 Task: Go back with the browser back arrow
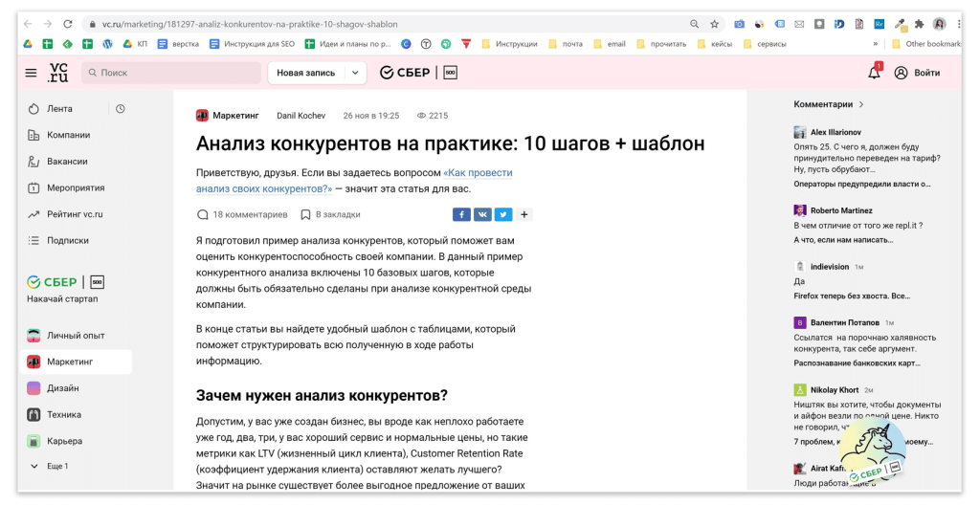[28, 24]
